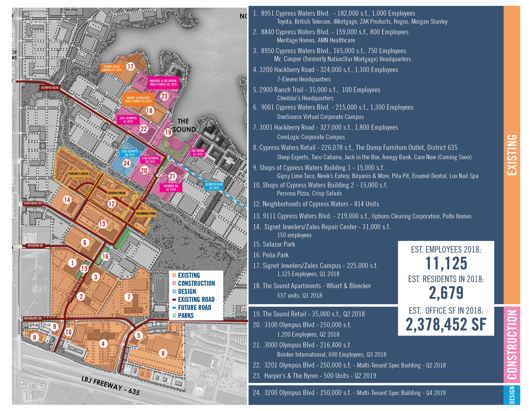The width and height of the screenshot is (532, 411).
Task: Click map marker number 10
Action: click(x=69, y=332)
